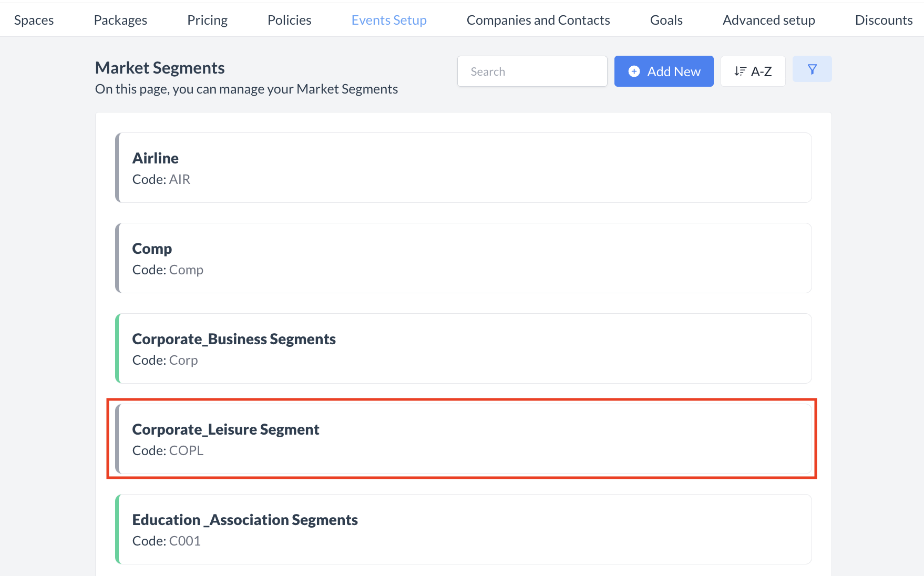Open the filter funnel icon

(x=812, y=69)
